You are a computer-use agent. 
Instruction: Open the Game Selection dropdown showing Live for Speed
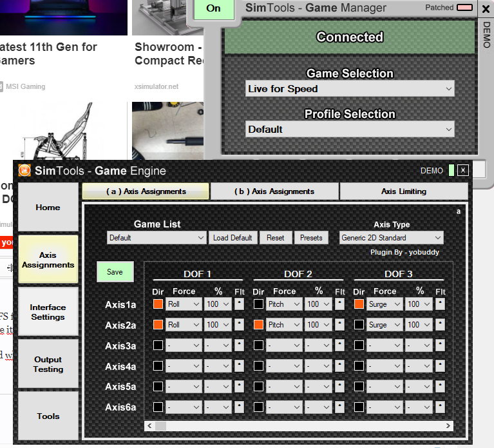click(350, 88)
